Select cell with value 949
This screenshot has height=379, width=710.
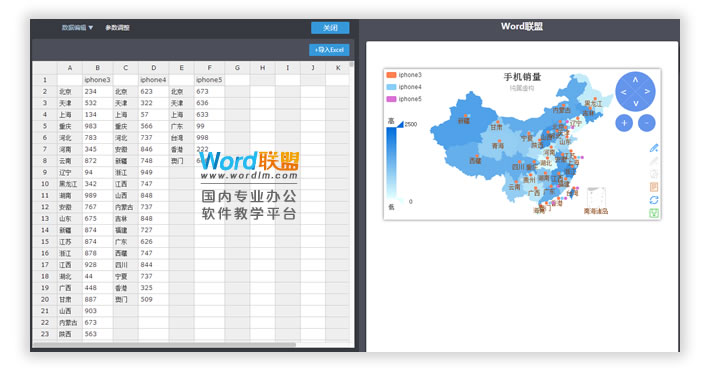(154, 173)
